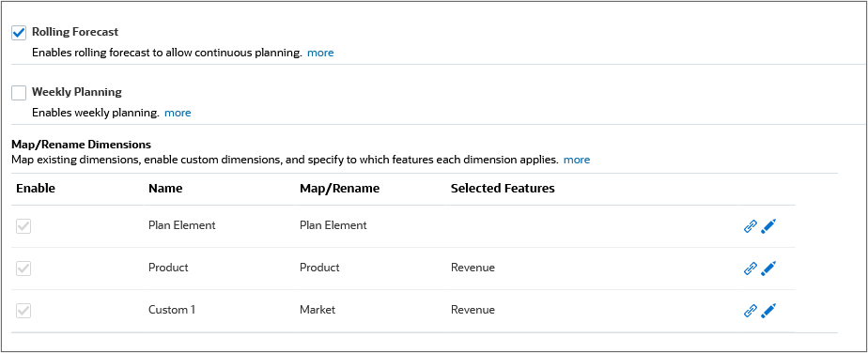The image size is (868, 353).
Task: Uncheck the Rolling Forecast checkbox
Action: click(19, 33)
